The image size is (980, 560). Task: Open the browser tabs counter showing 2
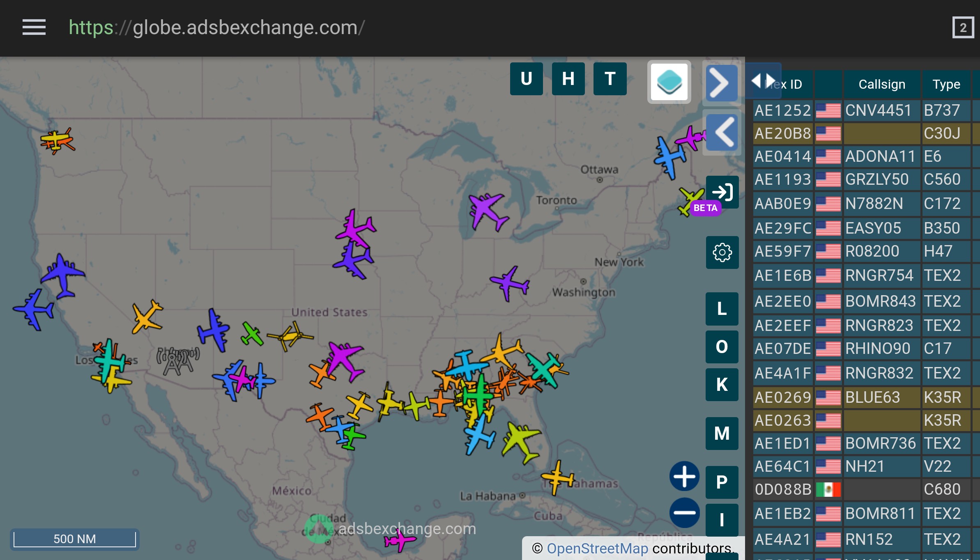(963, 28)
